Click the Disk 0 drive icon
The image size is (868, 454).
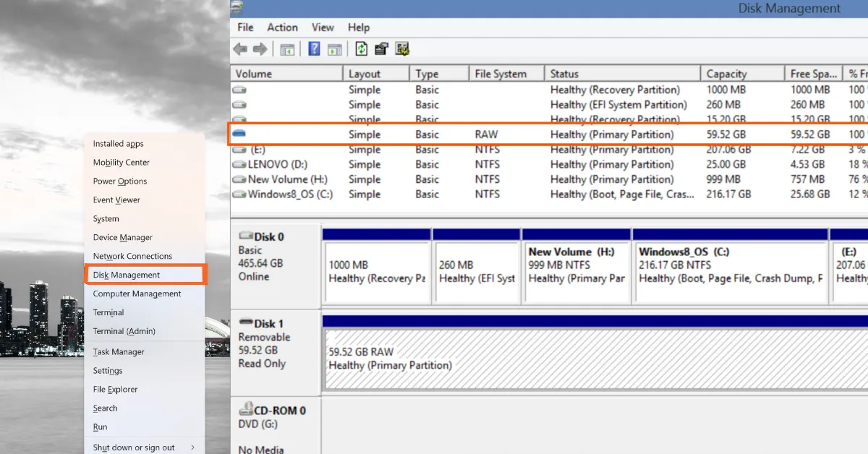click(x=246, y=236)
